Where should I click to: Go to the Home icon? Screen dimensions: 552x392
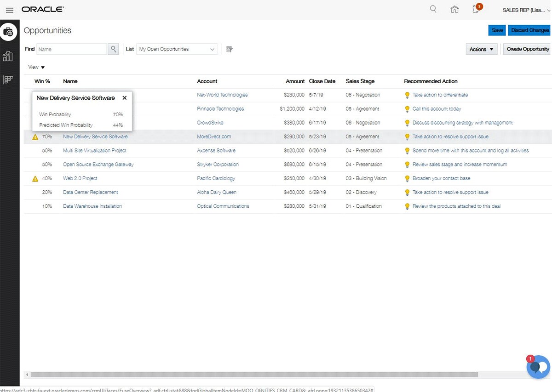[454, 9]
